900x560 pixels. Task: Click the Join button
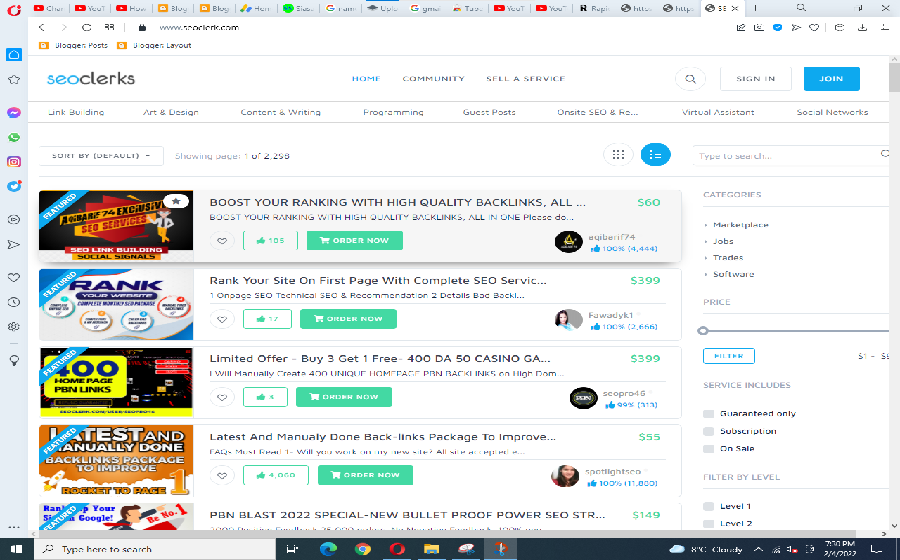(x=831, y=79)
